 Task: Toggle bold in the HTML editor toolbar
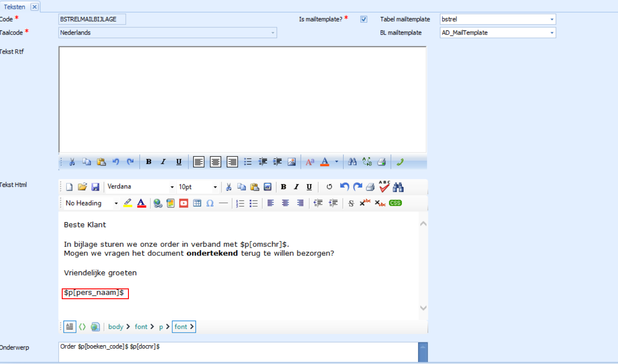(283, 187)
